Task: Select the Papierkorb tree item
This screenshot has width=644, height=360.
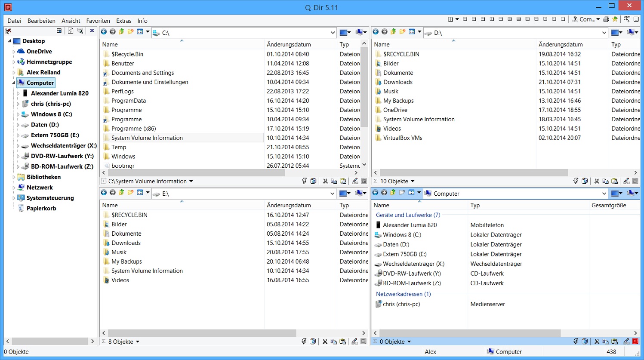Action: coord(41,209)
